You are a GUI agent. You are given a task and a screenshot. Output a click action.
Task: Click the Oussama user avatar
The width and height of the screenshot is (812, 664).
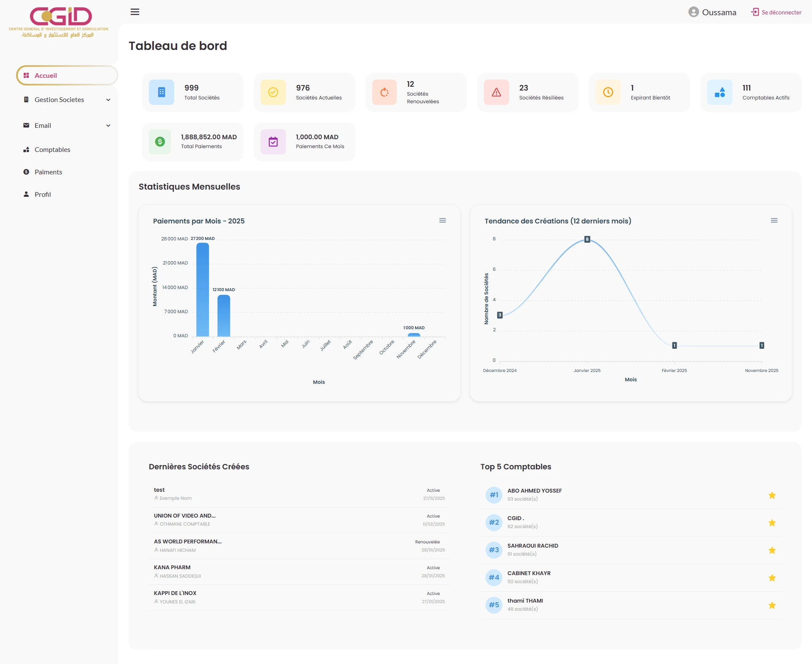(694, 12)
